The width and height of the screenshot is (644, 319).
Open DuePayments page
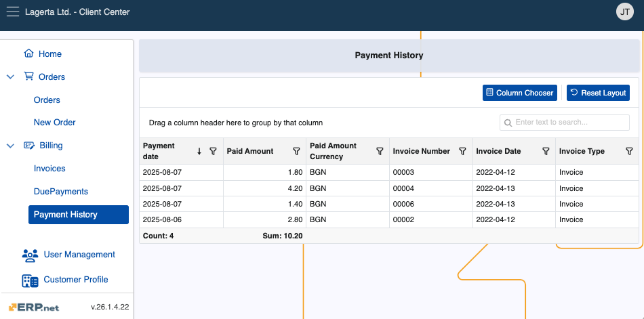(x=61, y=191)
